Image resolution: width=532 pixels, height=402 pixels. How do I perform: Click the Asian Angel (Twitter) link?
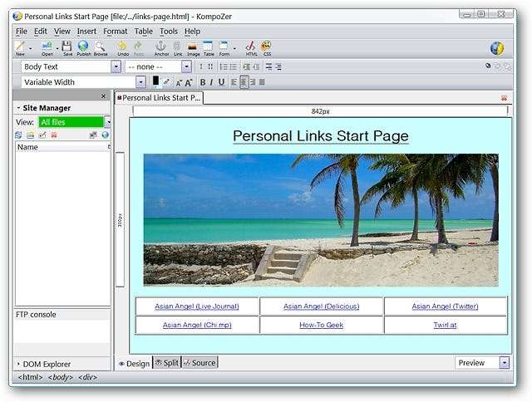click(445, 306)
